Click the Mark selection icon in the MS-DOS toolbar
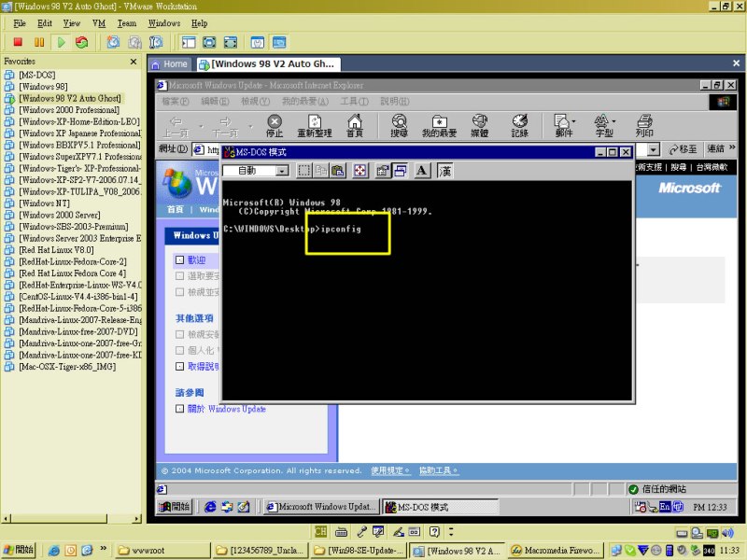The width and height of the screenshot is (747, 560). tap(304, 171)
